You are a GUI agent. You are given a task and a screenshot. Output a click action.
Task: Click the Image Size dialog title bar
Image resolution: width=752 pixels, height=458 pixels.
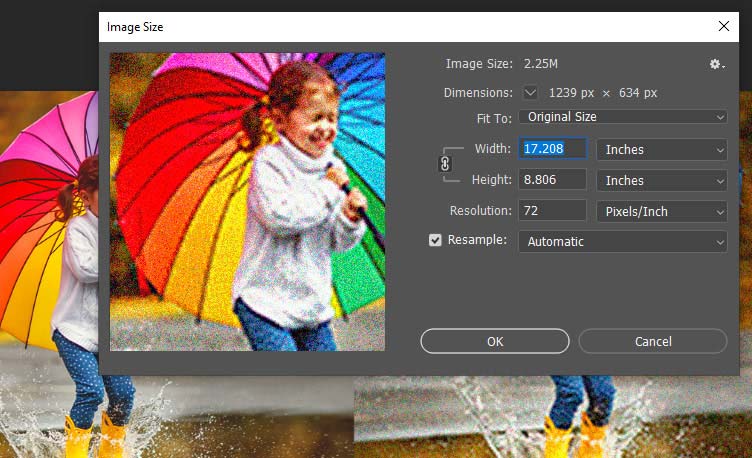click(400, 27)
